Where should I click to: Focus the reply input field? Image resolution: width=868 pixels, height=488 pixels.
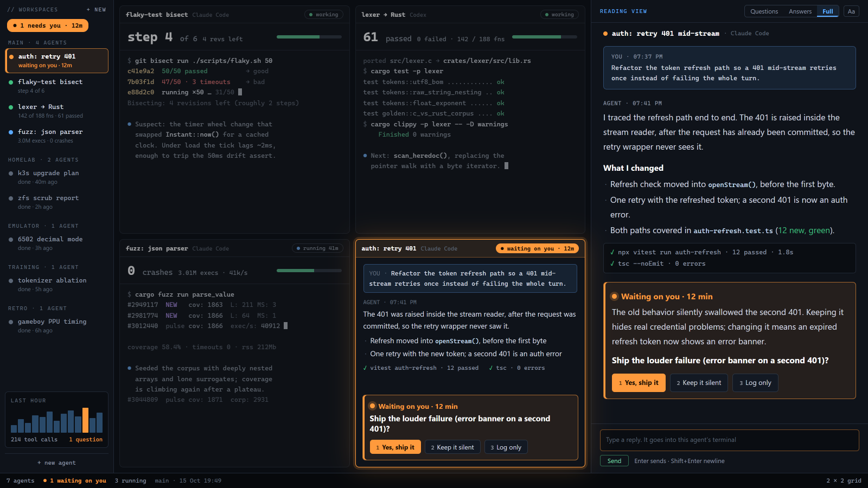[x=729, y=440]
